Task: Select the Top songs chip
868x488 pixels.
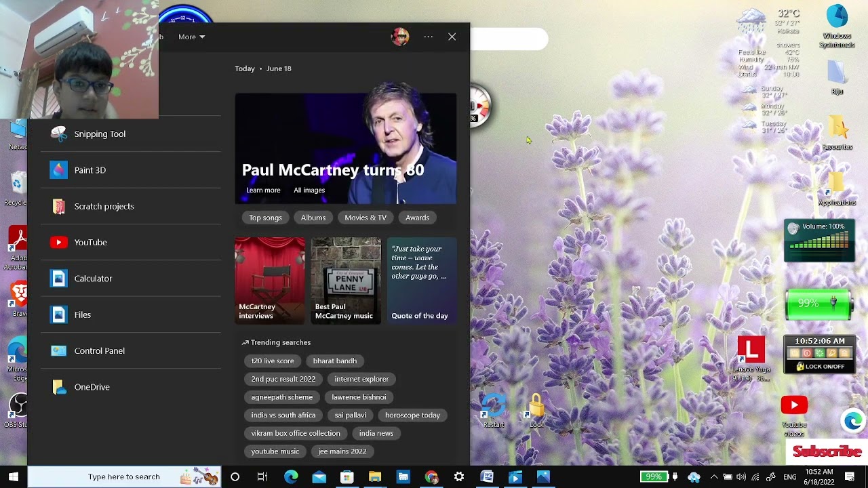Action: point(265,218)
